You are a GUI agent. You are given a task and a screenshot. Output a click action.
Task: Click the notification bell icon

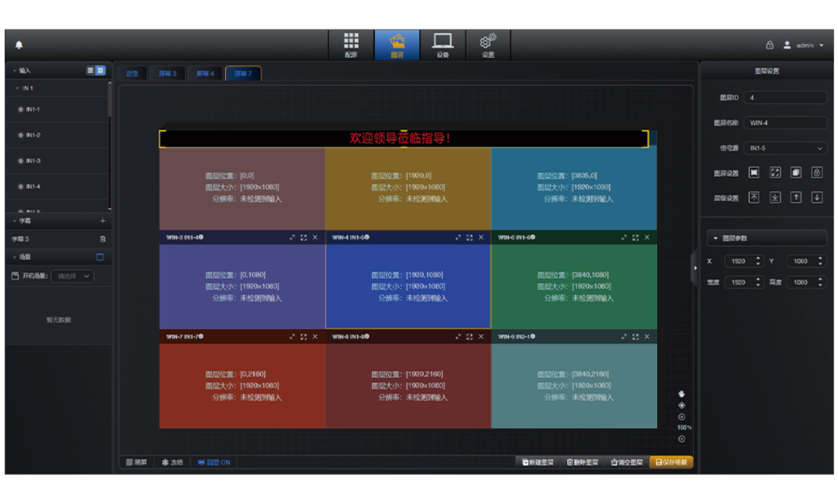(x=19, y=45)
